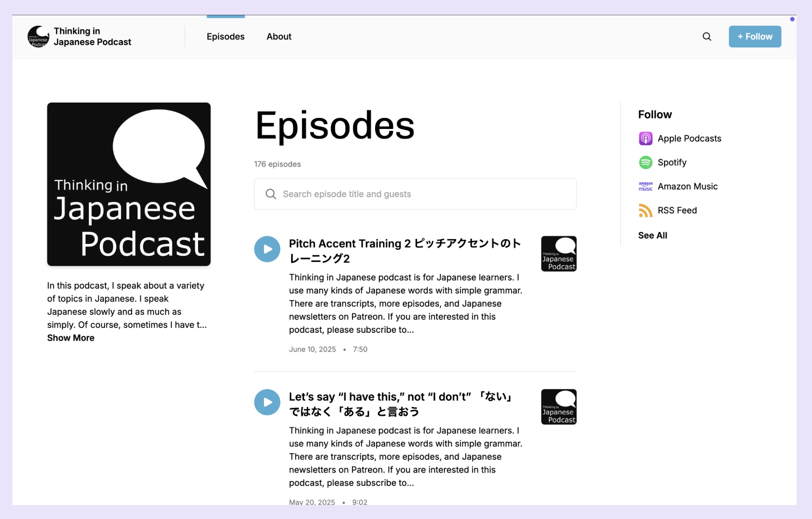Click the Amazon Music logo icon
This screenshot has width=812, height=519.
tap(645, 186)
